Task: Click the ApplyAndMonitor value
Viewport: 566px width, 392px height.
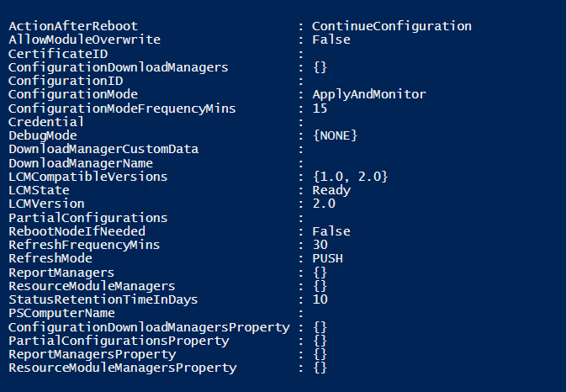Action: (x=368, y=94)
